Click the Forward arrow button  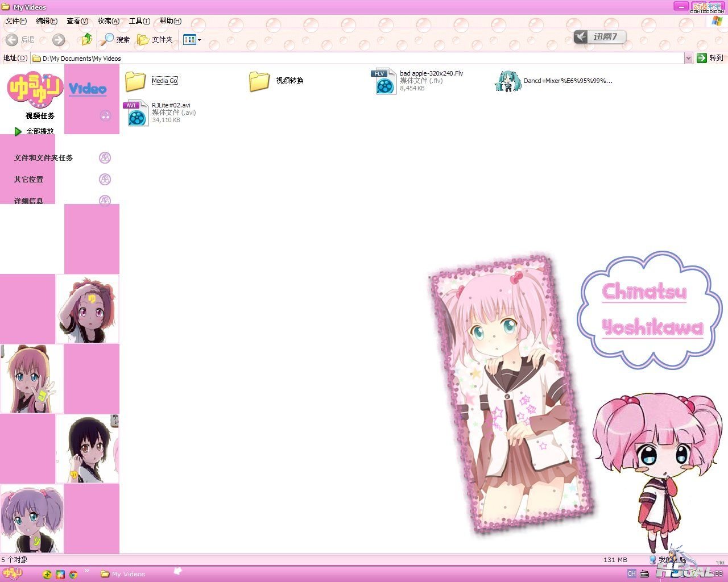click(58, 40)
